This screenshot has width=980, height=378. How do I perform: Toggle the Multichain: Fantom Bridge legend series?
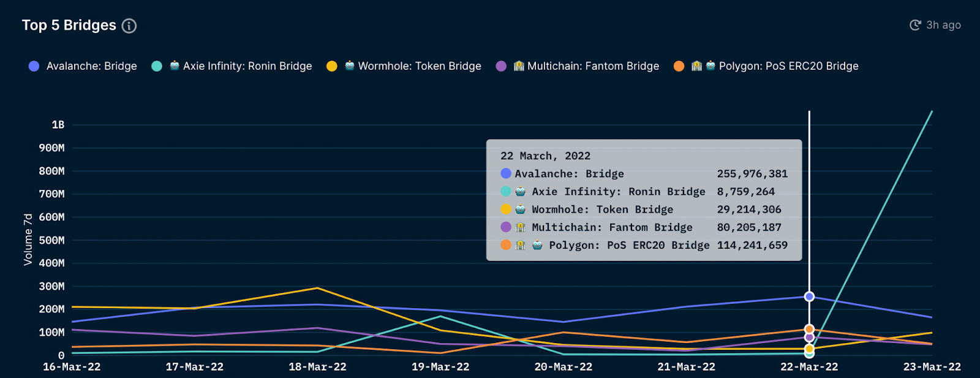click(577, 66)
